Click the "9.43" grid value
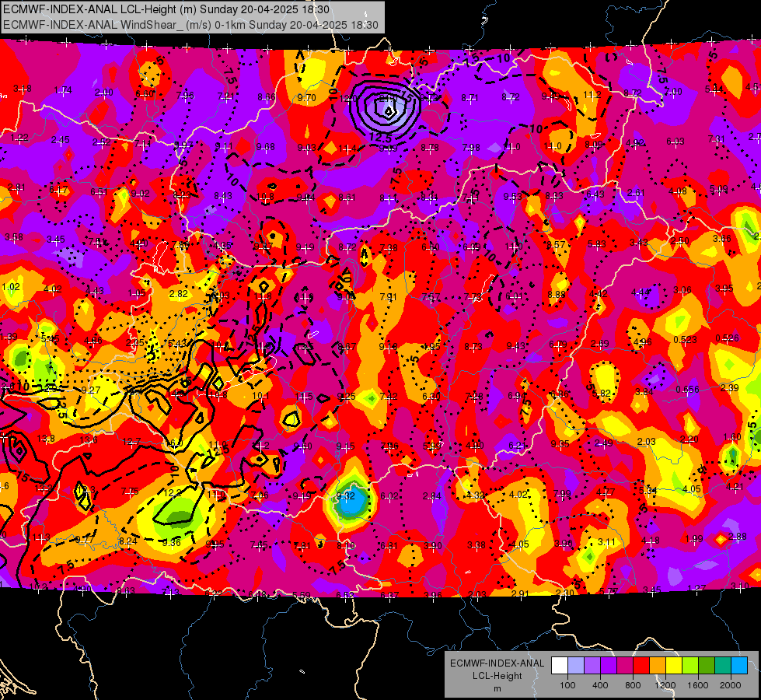The image size is (761, 700). (515, 345)
